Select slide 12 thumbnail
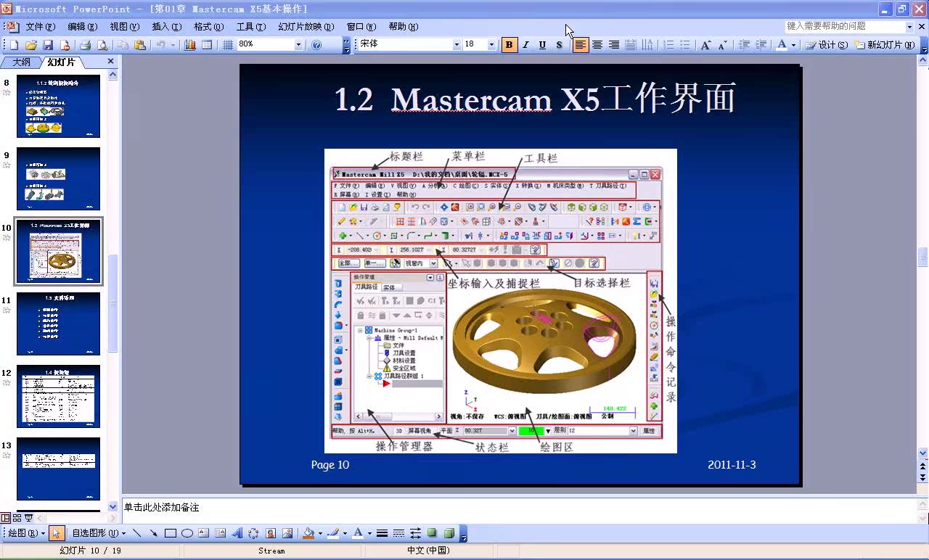Screen dimensions: 929x560 coord(59,396)
